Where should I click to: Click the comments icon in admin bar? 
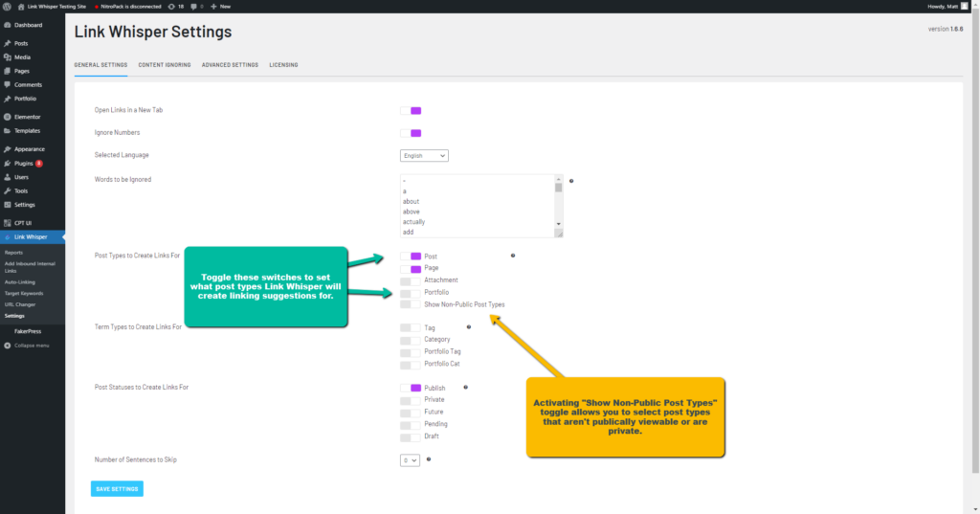193,7
